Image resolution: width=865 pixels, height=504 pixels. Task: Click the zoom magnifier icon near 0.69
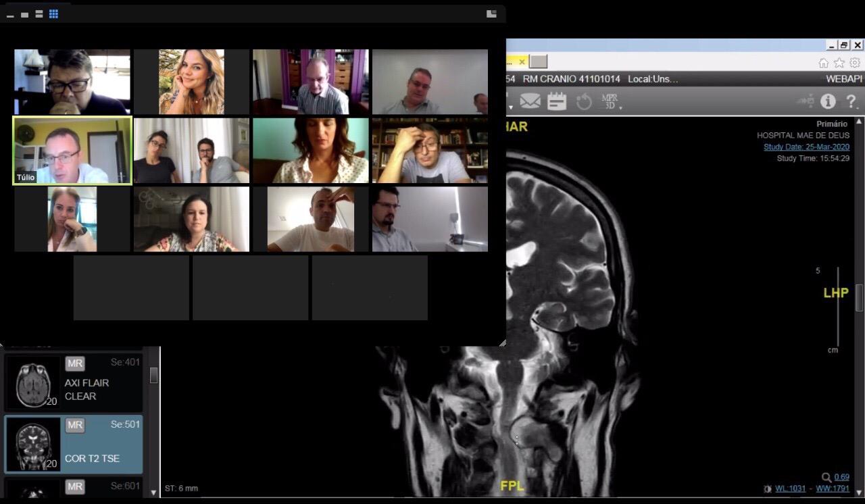click(x=826, y=478)
